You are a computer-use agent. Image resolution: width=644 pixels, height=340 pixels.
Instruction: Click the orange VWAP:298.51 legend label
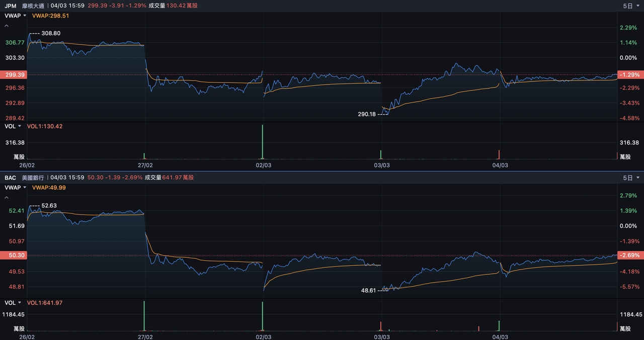[50, 16]
